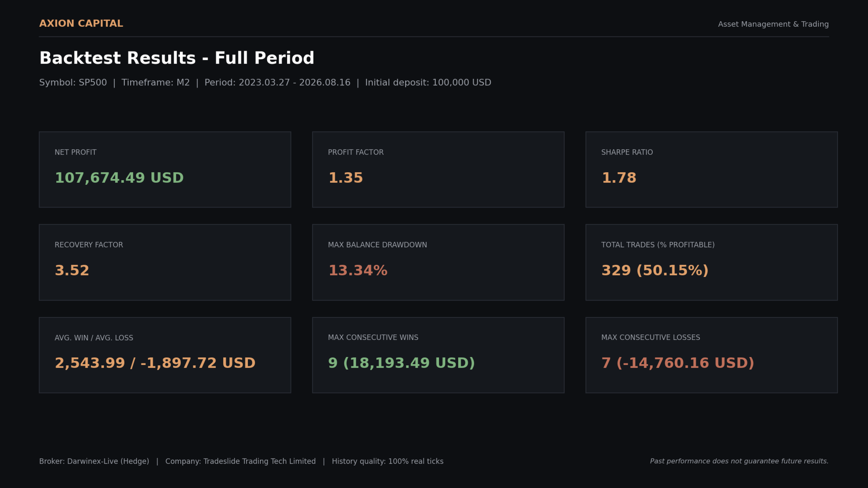The width and height of the screenshot is (868, 488).
Task: Click the PROFIT FACTOR label
Action: pos(356,152)
